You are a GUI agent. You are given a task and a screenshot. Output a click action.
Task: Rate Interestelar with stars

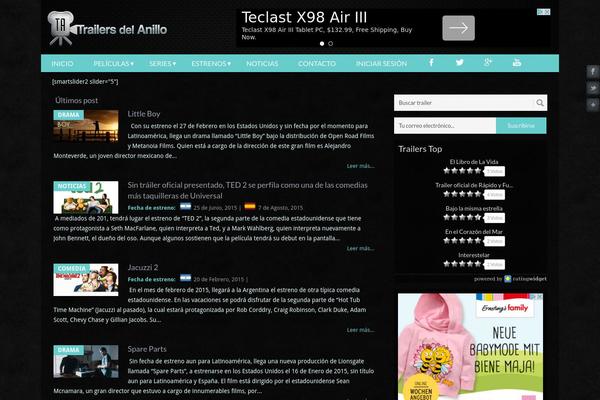pyautogui.click(x=462, y=264)
